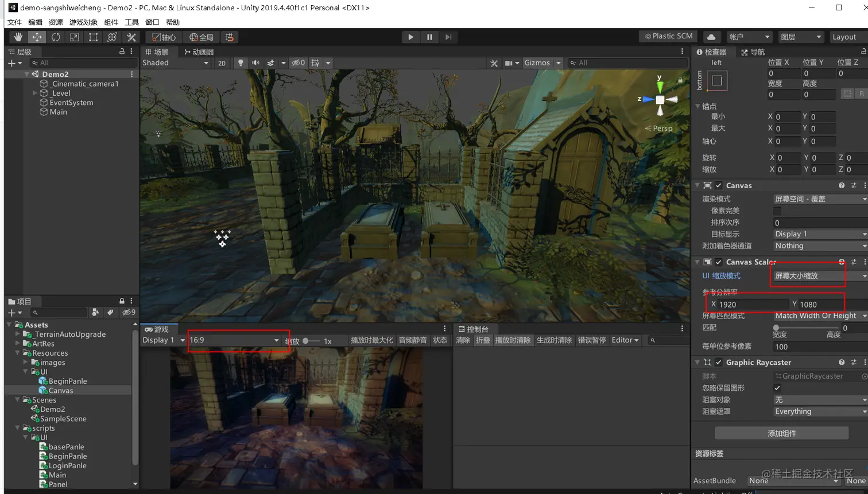
Task: Toggle scene effects icon
Action: tap(271, 63)
